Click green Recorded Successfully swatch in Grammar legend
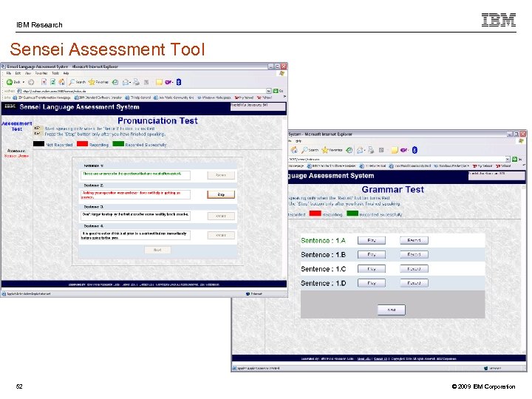This screenshot has width=532, height=399. click(352, 214)
